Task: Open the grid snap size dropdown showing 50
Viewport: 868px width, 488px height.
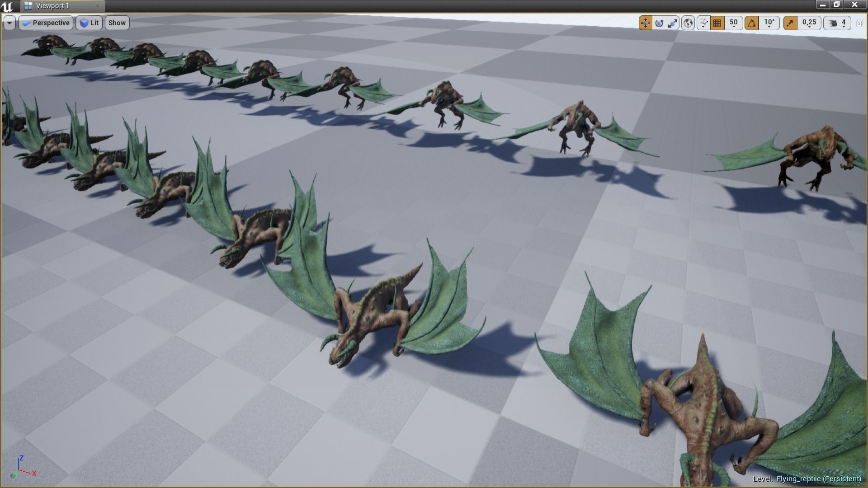Action: pyautogui.click(x=734, y=23)
